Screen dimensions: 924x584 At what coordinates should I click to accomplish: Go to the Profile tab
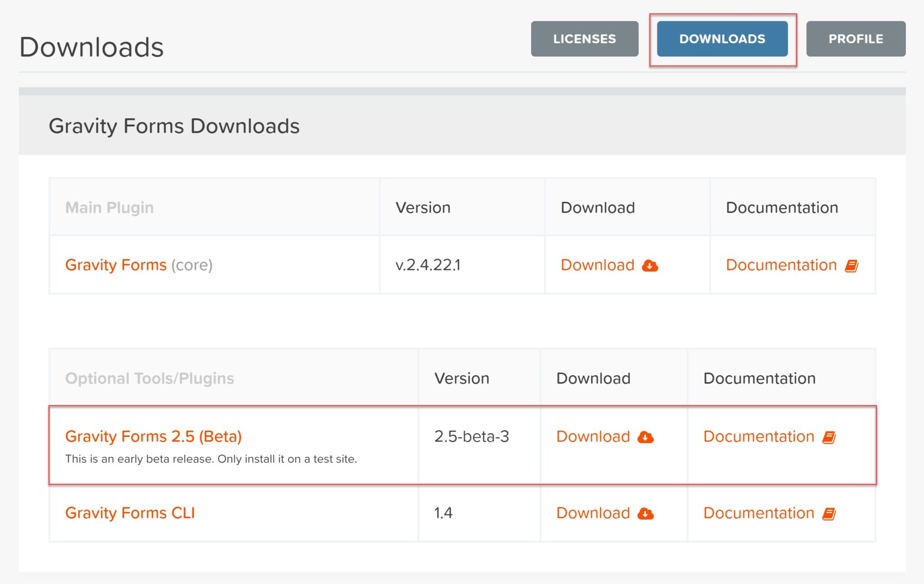point(856,39)
